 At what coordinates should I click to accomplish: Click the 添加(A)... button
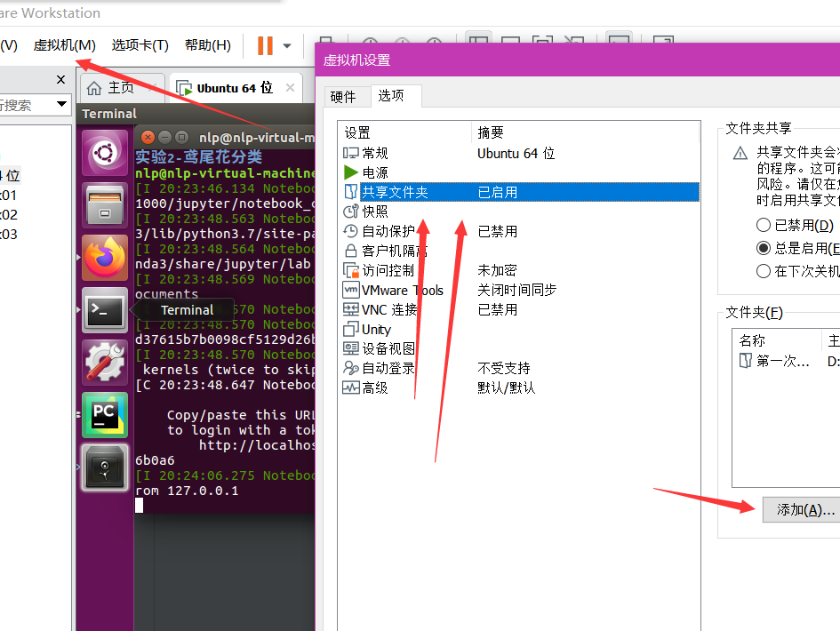point(802,510)
